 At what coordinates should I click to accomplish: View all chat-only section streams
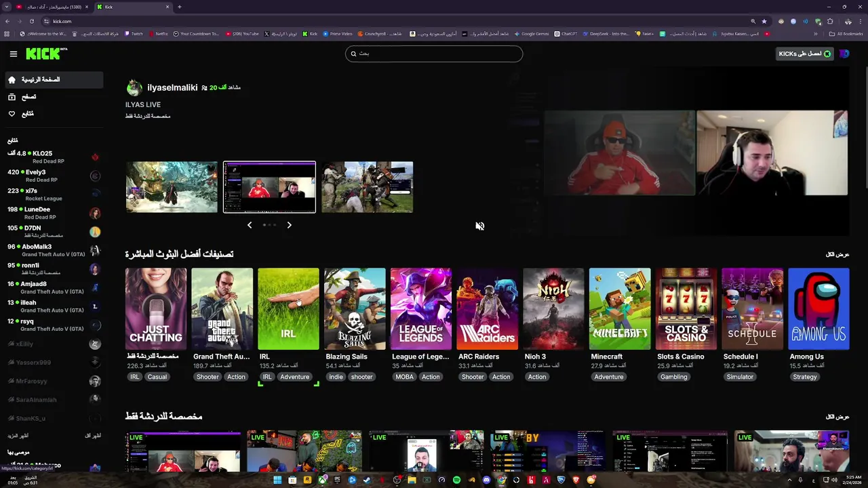coord(837,417)
